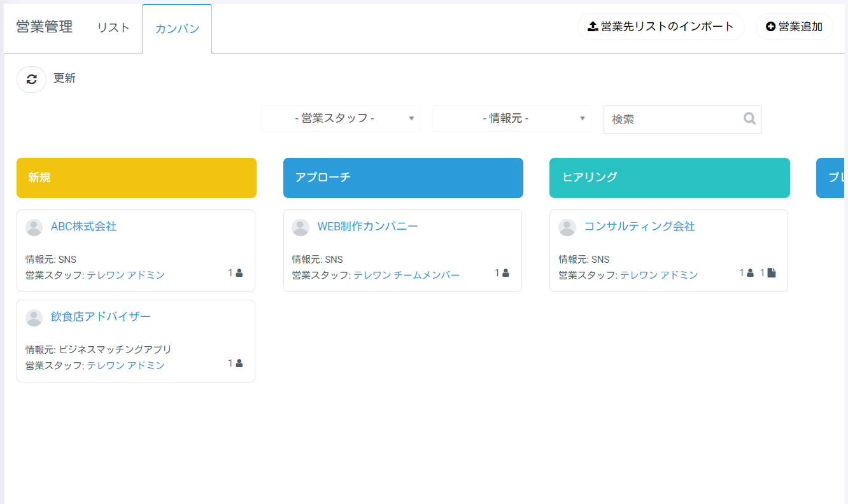This screenshot has width=848, height=504.
Task: Click the search magnifier icon
Action: pyautogui.click(x=749, y=119)
